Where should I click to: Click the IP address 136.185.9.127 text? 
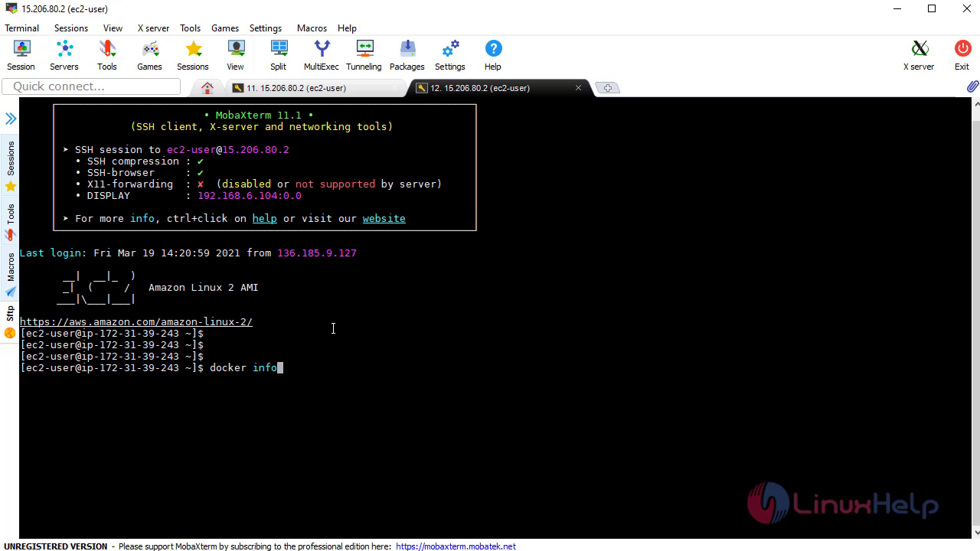click(317, 253)
